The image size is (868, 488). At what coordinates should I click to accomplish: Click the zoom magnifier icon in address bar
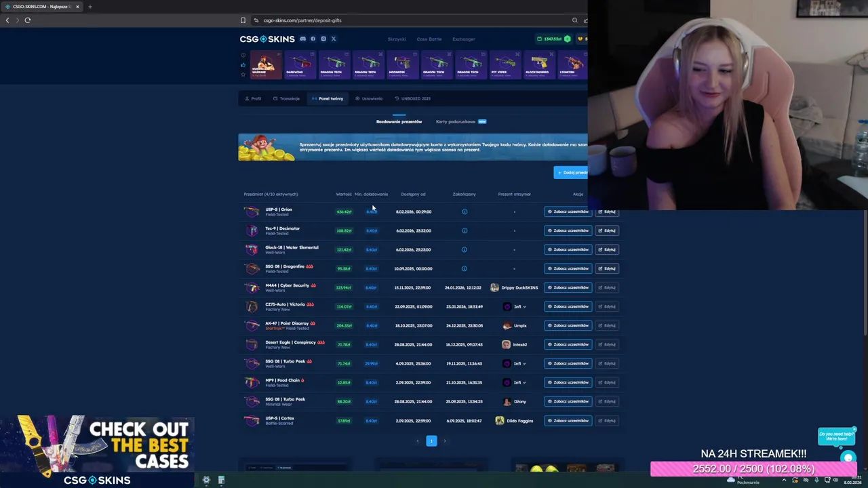click(x=575, y=20)
